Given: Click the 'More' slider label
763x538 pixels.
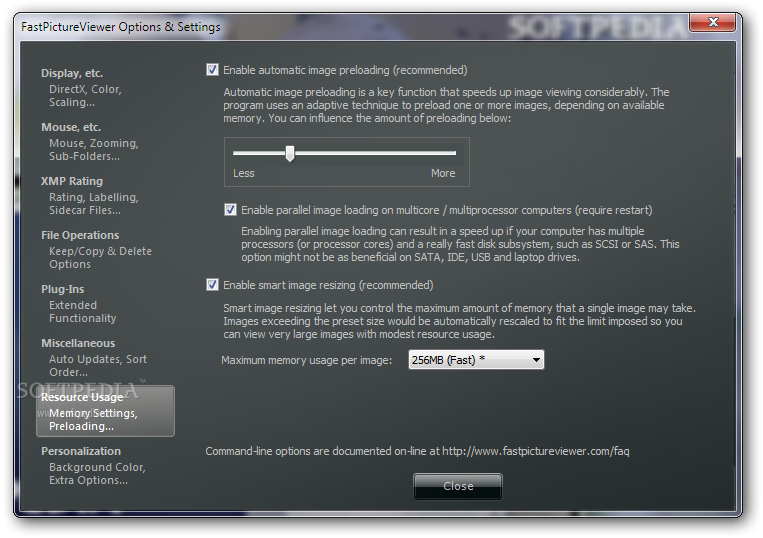Looking at the screenshot, I should coord(443,173).
